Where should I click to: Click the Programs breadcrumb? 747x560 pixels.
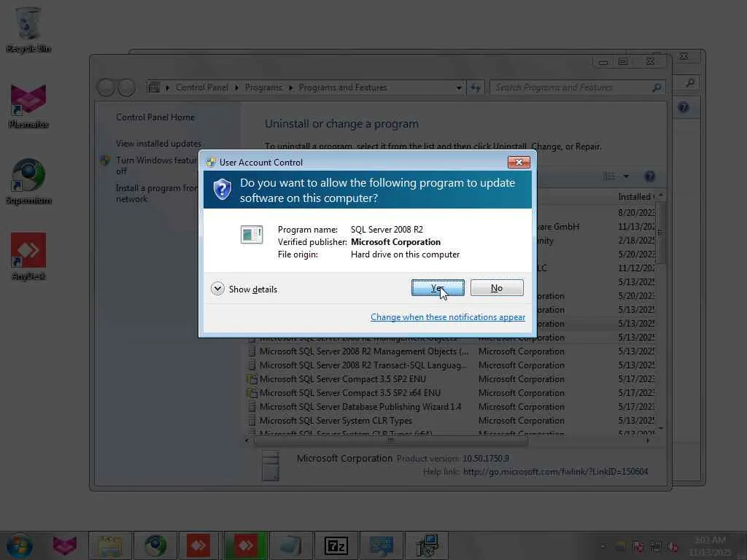(263, 87)
